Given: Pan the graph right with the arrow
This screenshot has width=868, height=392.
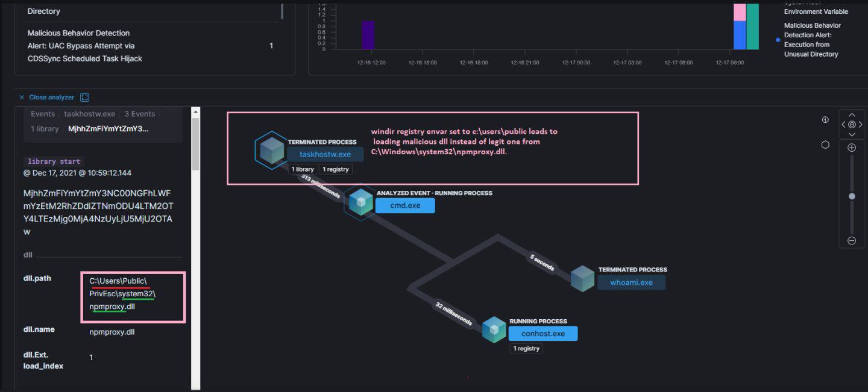Looking at the screenshot, I should [861, 125].
